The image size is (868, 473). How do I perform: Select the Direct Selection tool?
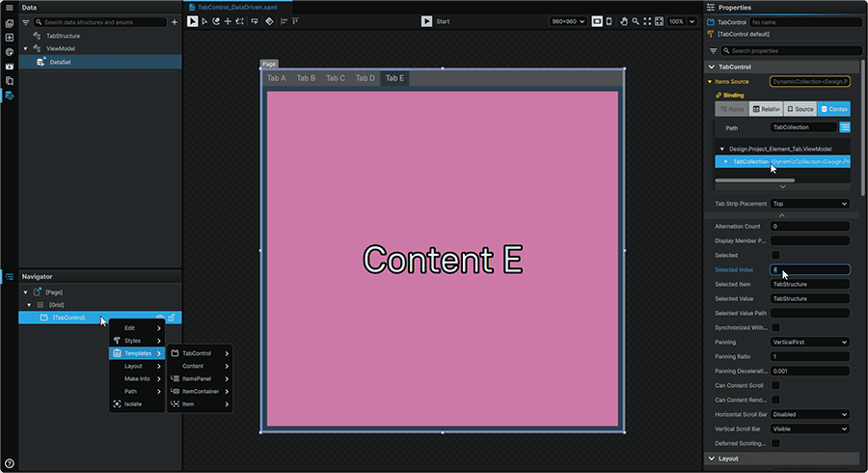204,21
